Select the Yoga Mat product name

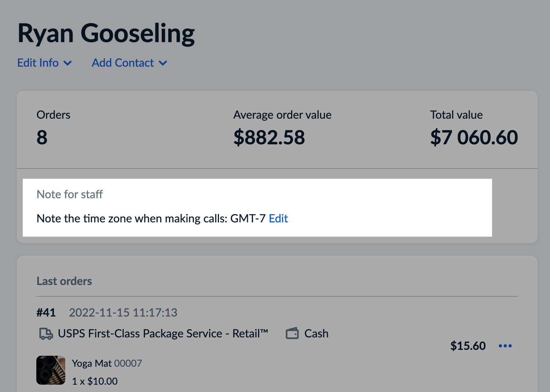pyautogui.click(x=92, y=363)
